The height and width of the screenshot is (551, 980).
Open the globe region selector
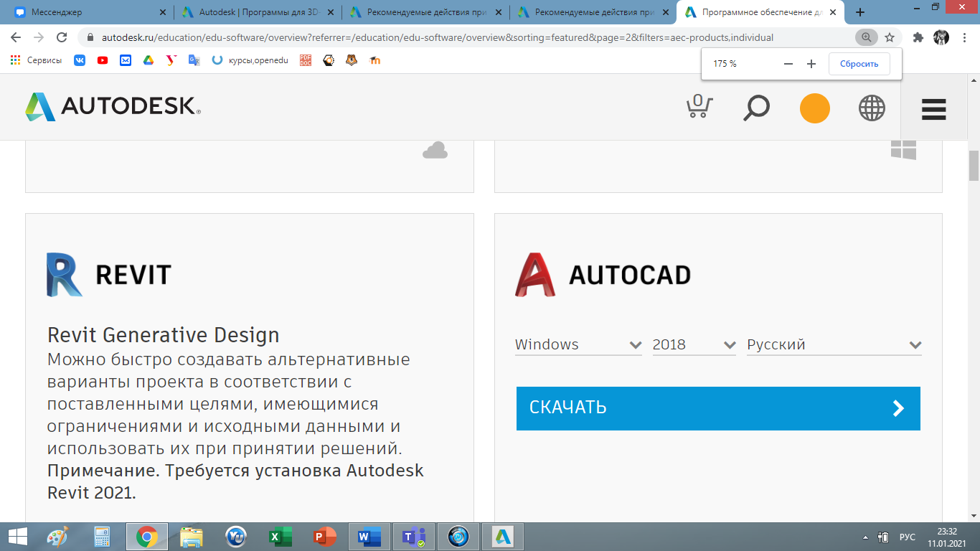(x=872, y=108)
